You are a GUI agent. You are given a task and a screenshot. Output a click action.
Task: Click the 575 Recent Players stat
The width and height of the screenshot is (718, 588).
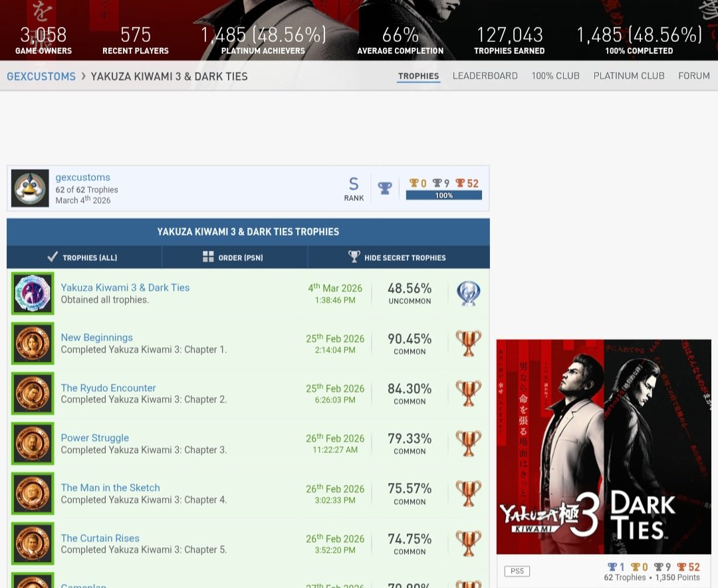[x=136, y=41]
